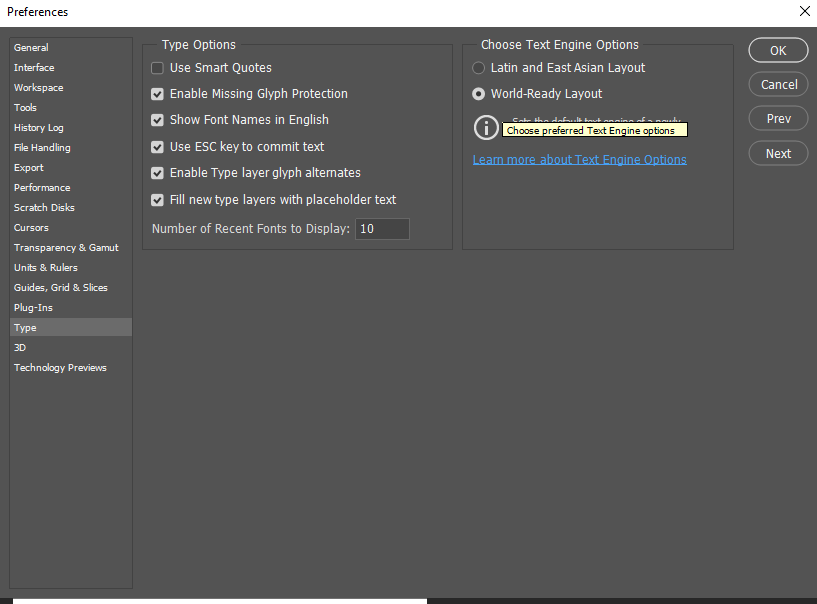Image resolution: width=817 pixels, height=604 pixels.
Task: Click the 'Type Options' group heading
Action: click(x=199, y=45)
